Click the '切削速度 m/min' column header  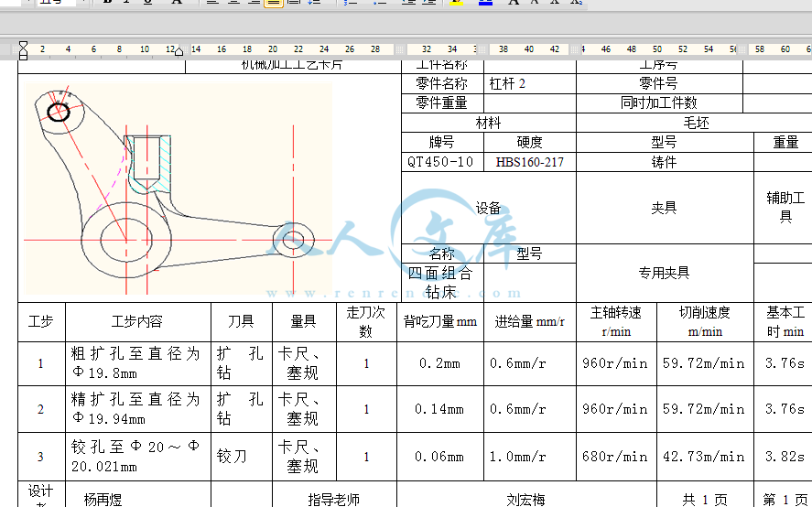704,321
